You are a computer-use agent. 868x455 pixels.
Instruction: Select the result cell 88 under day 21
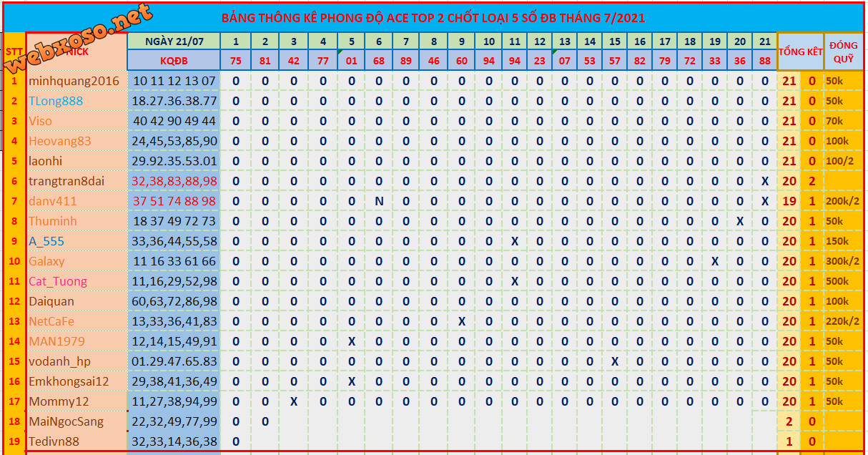[x=765, y=60]
